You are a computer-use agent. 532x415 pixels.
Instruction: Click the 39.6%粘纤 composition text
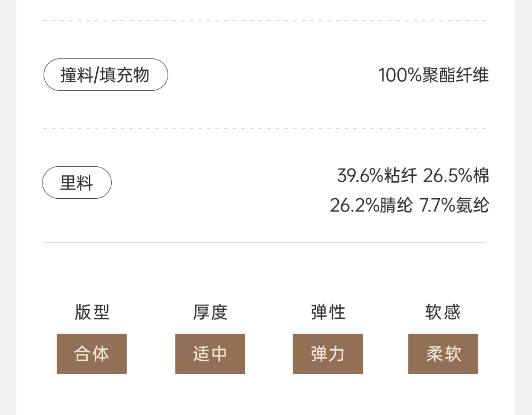click(x=377, y=175)
